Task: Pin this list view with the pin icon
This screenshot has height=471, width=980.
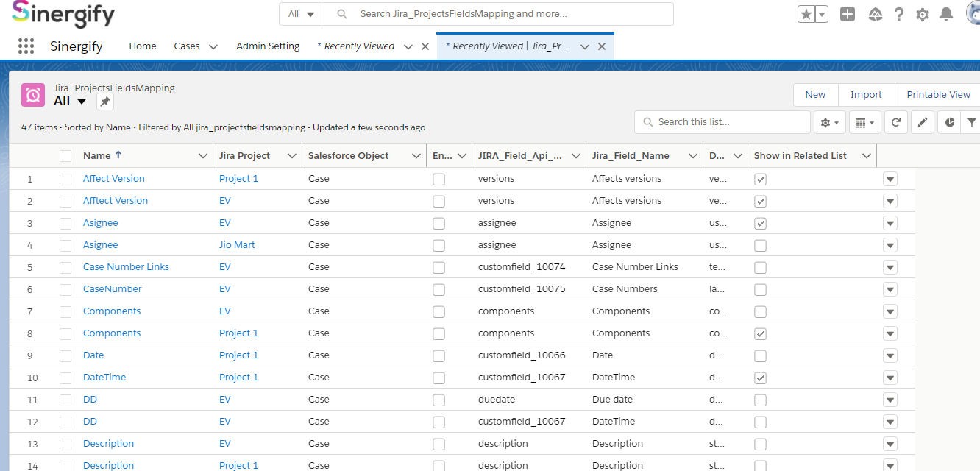Action: click(x=105, y=102)
